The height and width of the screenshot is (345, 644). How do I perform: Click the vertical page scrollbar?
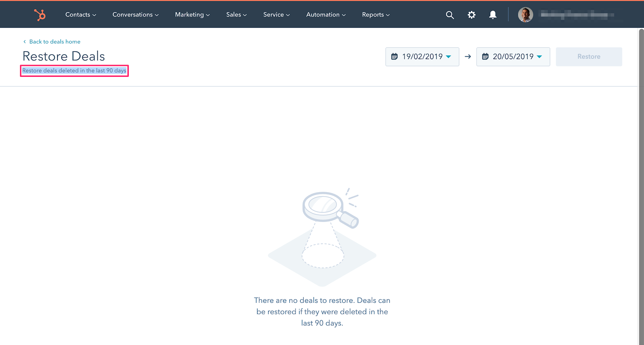[x=641, y=185]
